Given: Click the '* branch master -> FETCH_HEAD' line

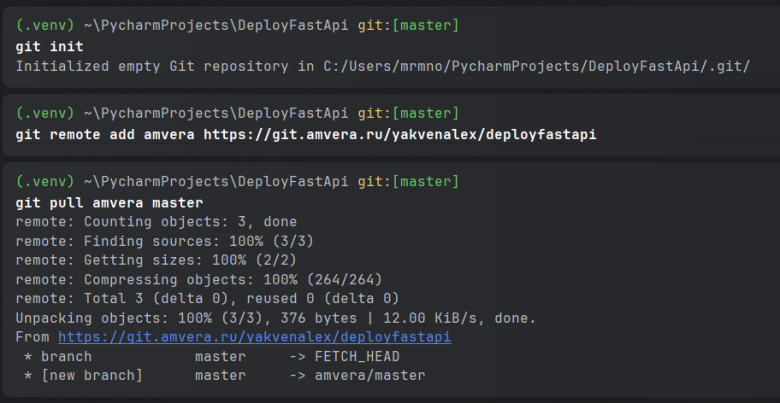Looking at the screenshot, I should pyautogui.click(x=212, y=357).
